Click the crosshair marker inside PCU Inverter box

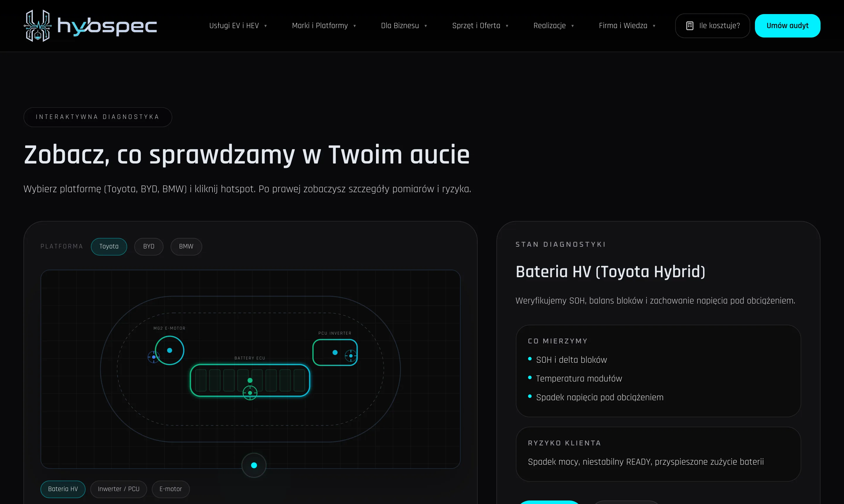pyautogui.click(x=351, y=356)
